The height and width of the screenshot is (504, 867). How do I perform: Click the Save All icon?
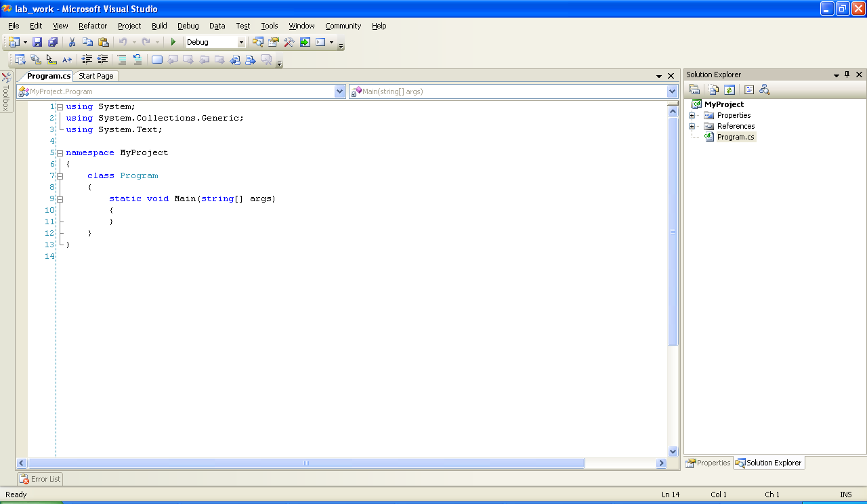[x=53, y=42]
